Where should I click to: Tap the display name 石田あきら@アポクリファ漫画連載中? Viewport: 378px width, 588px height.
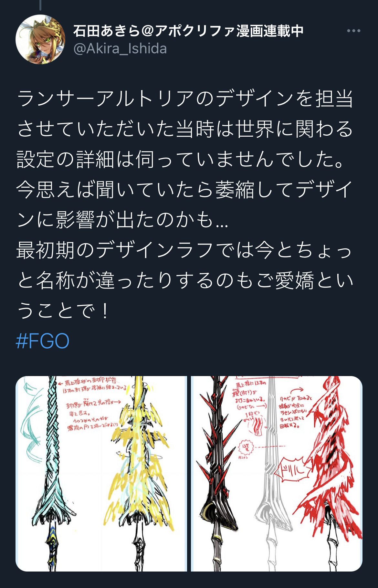pyautogui.click(x=188, y=31)
